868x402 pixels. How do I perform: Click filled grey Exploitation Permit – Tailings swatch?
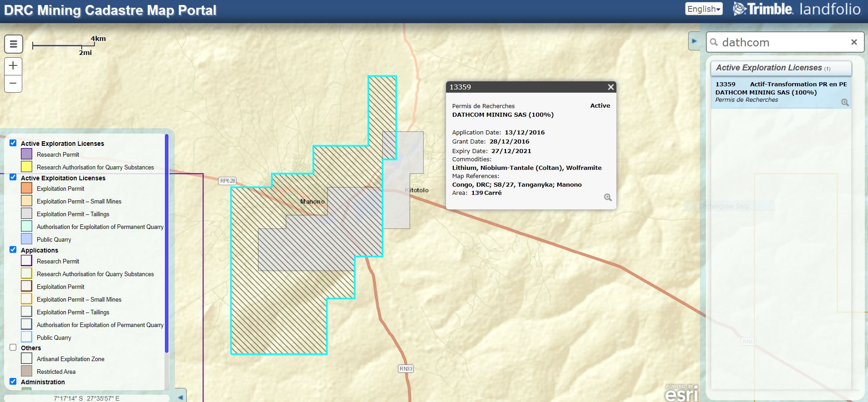click(x=27, y=213)
